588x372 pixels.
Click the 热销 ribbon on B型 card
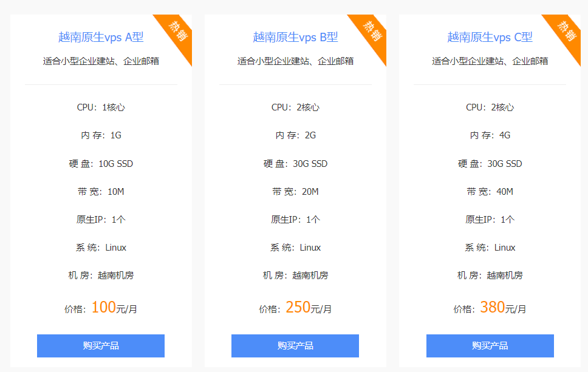click(372, 32)
